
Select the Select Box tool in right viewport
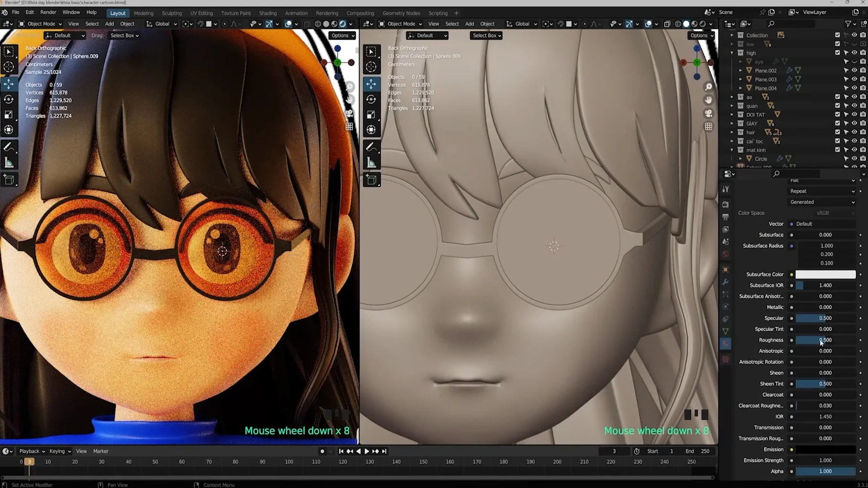coord(371,52)
